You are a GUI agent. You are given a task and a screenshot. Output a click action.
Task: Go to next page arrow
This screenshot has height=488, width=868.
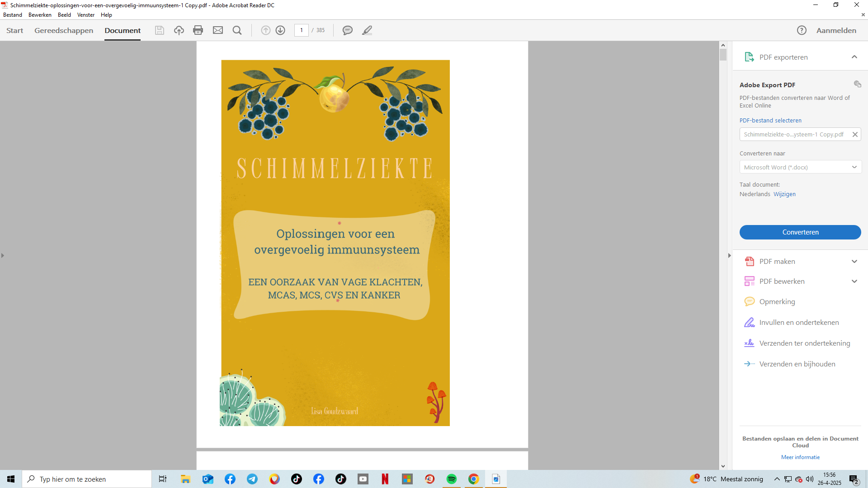pos(280,30)
